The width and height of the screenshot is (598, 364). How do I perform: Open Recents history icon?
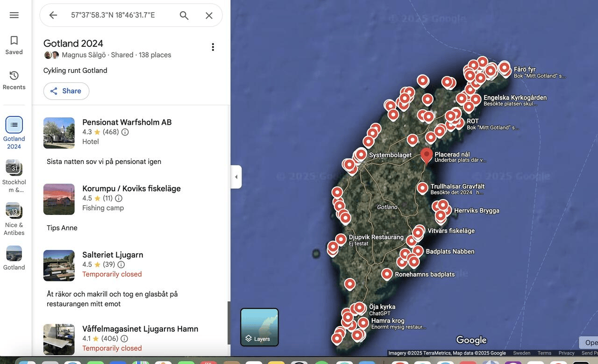coord(14,80)
